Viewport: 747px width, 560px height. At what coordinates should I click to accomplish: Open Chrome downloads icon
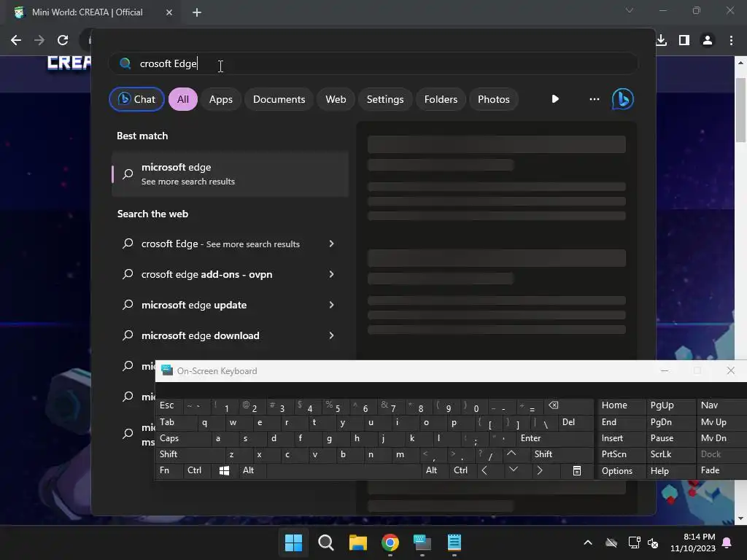click(x=661, y=40)
